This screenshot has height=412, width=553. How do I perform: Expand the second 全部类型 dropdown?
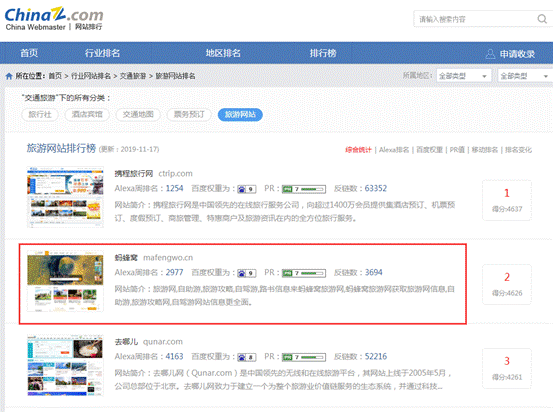coord(525,76)
